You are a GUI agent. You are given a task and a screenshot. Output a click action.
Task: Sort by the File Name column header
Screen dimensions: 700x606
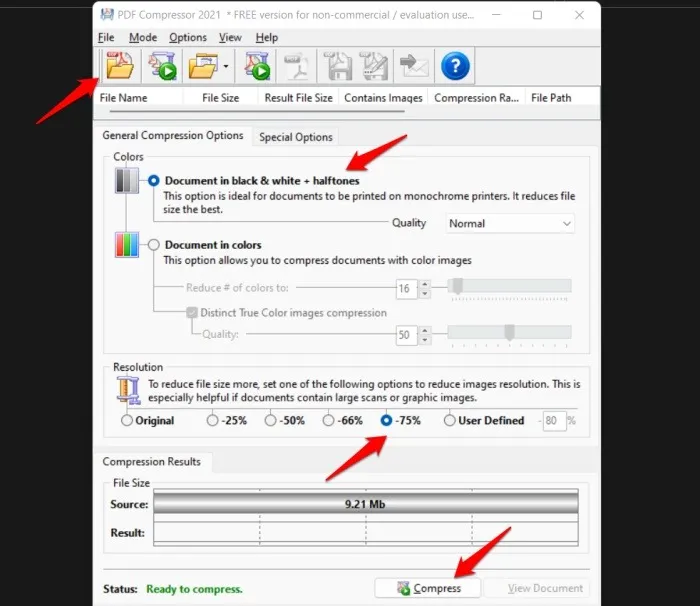click(138, 97)
